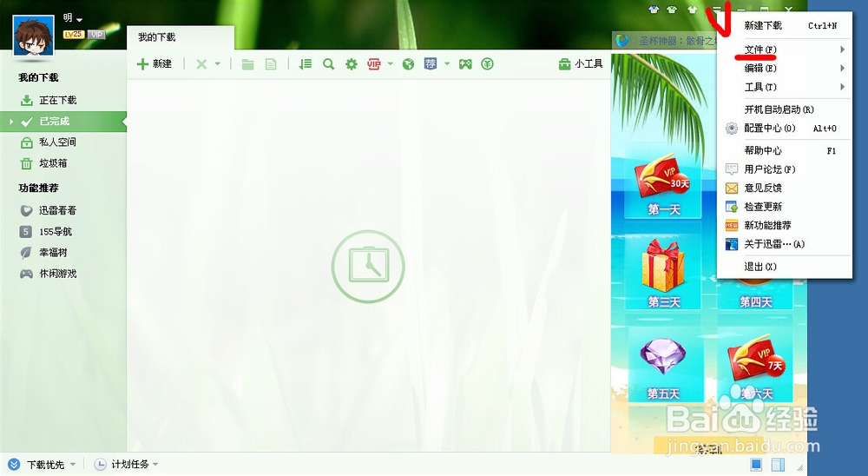Choose 意见反馈 from the menu
Image resolution: width=868 pixels, height=476 pixels.
coord(785,188)
